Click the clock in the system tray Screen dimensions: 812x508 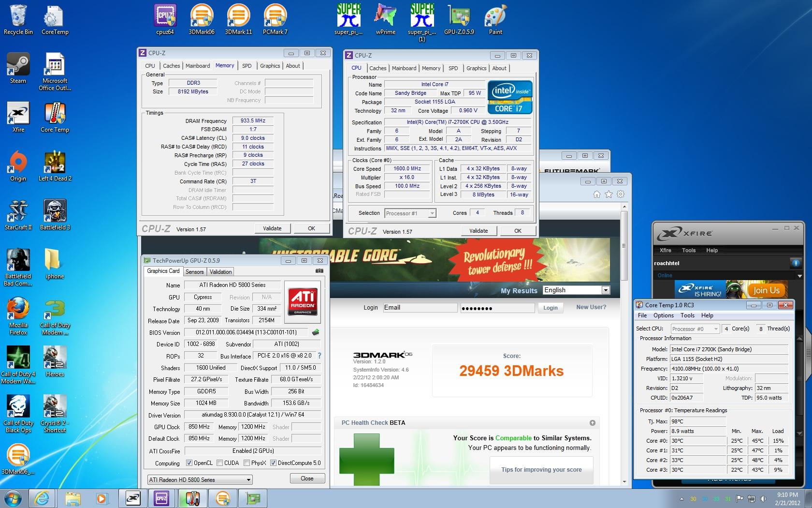tap(787, 498)
